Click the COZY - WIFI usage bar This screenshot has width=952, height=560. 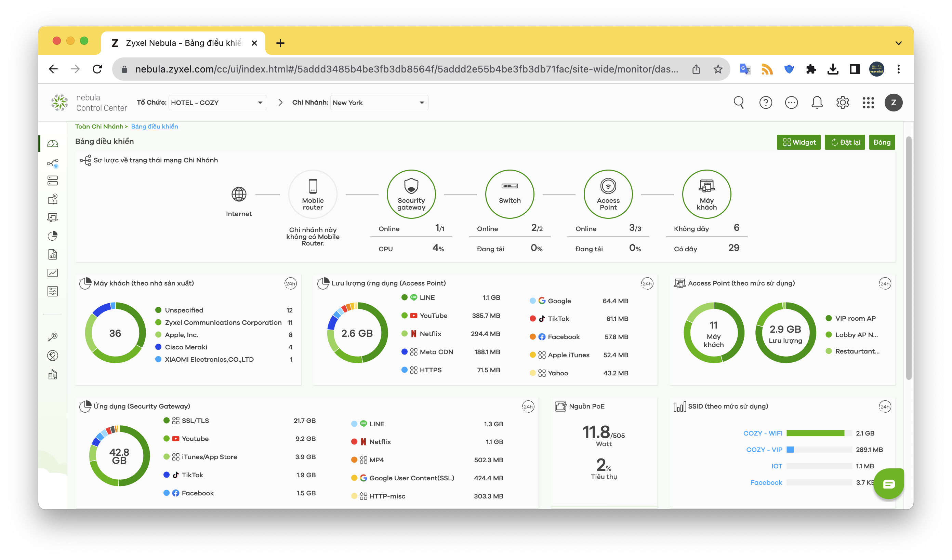point(819,433)
